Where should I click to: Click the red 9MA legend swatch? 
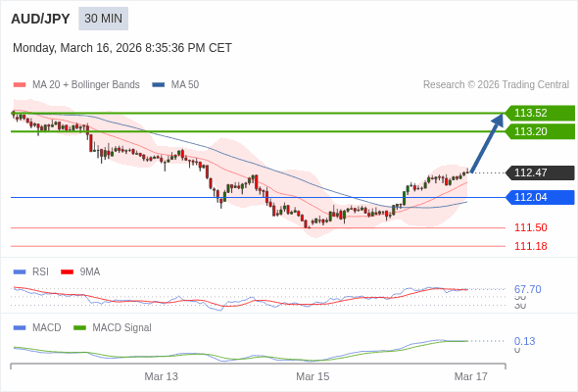pos(67,272)
